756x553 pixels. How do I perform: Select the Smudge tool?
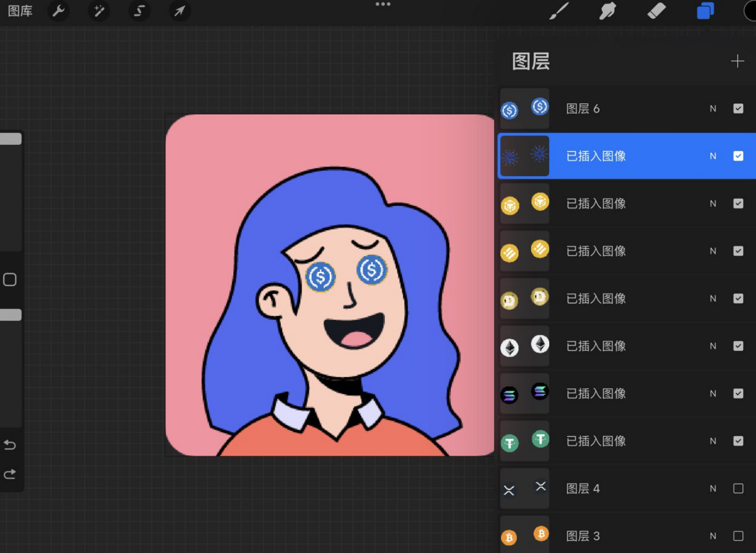[x=607, y=10]
